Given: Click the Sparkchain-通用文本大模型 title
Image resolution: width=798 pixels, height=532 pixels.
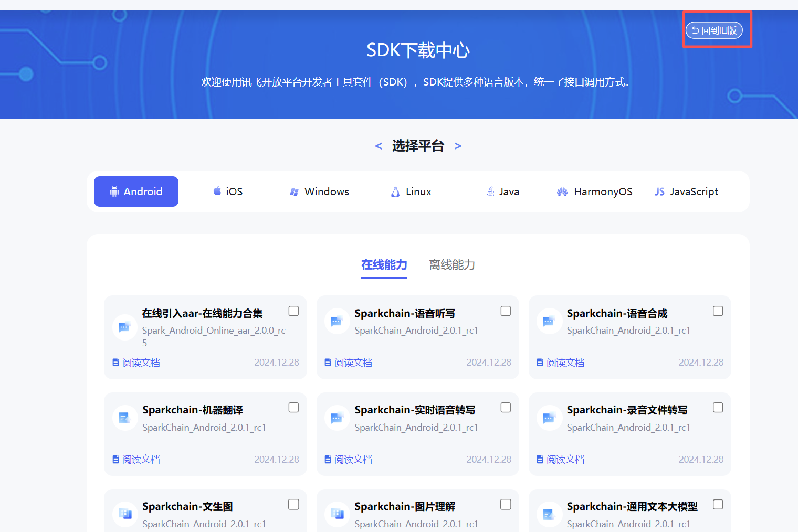Looking at the screenshot, I should tap(632, 506).
